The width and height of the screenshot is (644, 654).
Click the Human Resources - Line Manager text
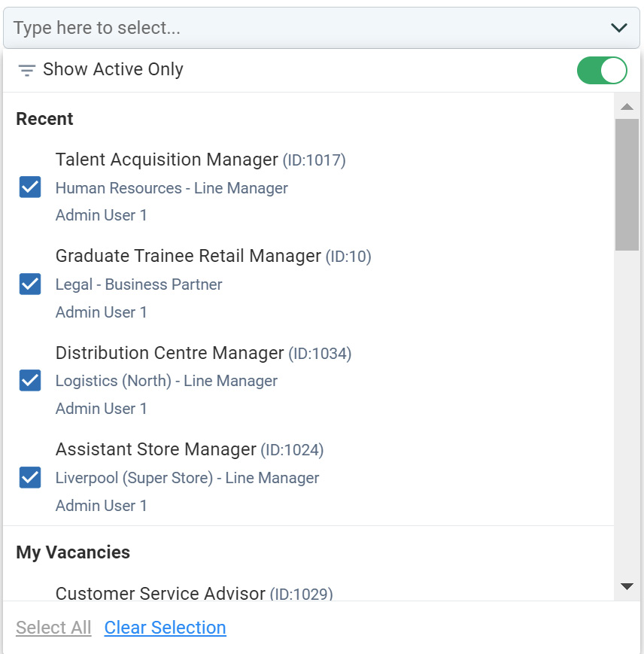pyautogui.click(x=172, y=188)
